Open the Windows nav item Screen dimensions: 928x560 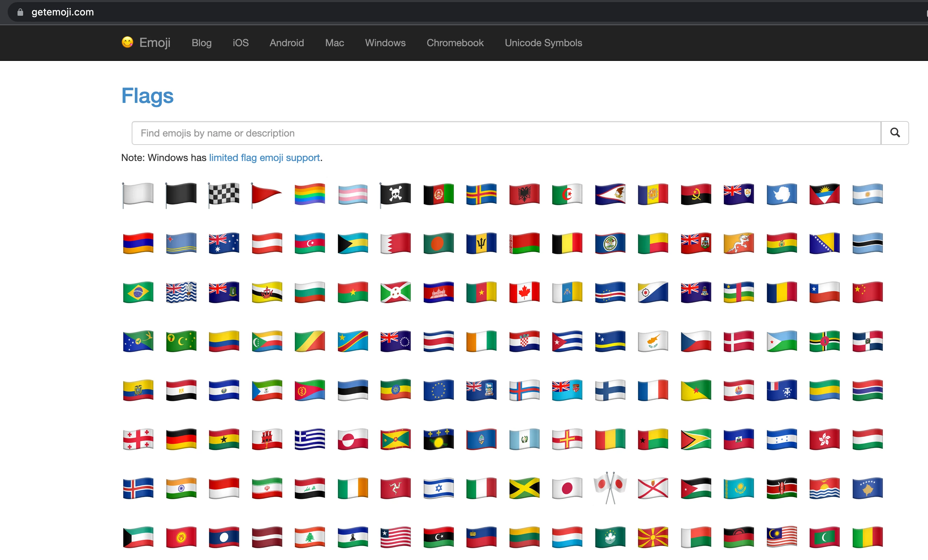[x=385, y=43]
